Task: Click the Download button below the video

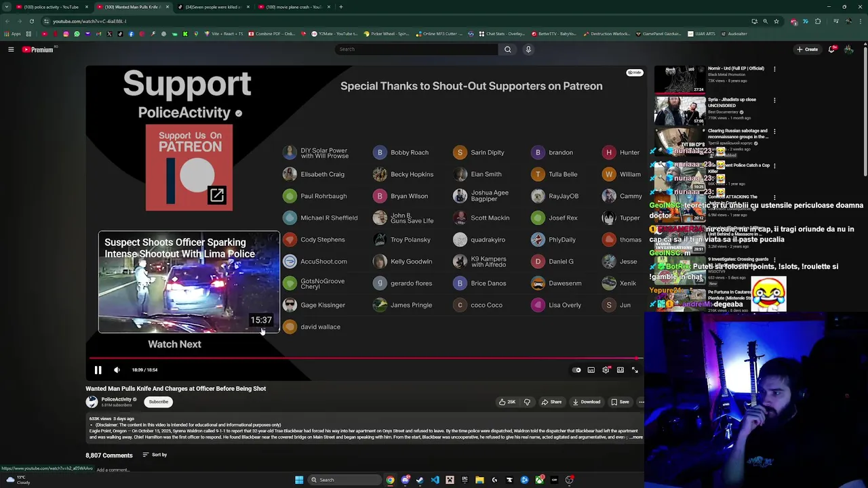Action: pyautogui.click(x=587, y=402)
